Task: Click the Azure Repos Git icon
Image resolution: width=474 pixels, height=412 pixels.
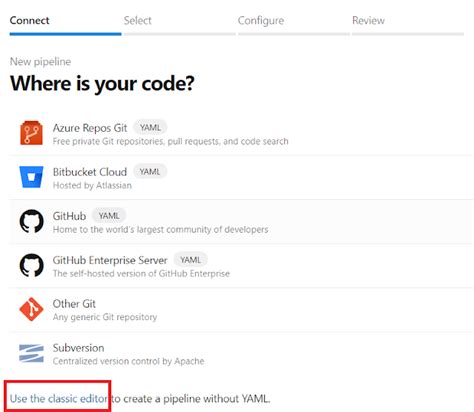Action: point(31,133)
